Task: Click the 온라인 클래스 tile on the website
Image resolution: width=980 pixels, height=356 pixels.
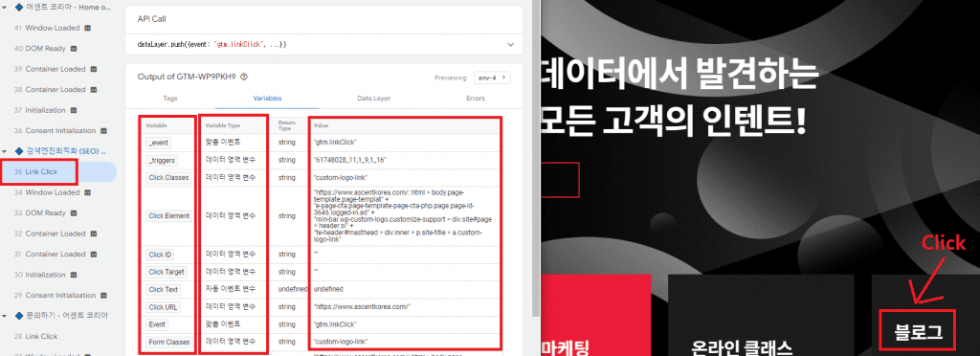Action: coord(761,315)
